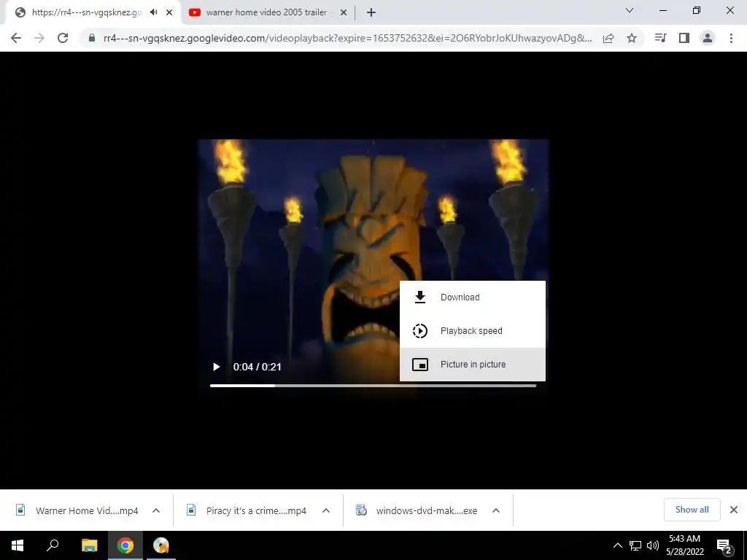Open the media control icon in toolbar

(661, 38)
